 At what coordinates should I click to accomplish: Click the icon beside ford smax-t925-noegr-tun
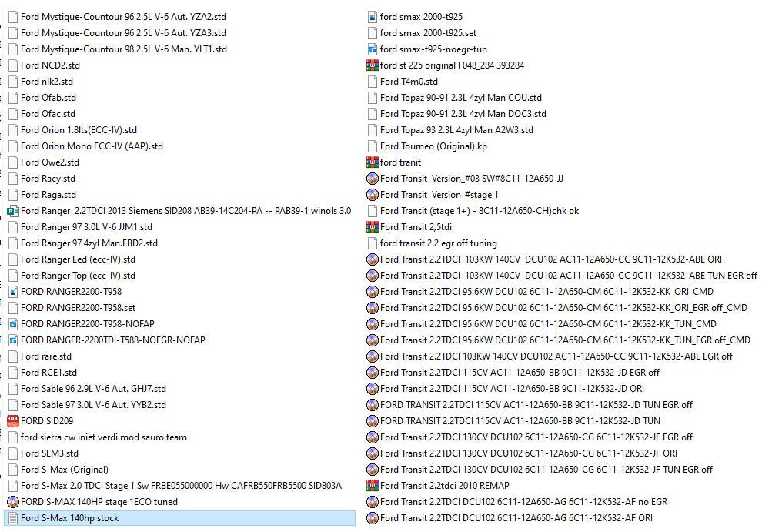[x=373, y=49]
